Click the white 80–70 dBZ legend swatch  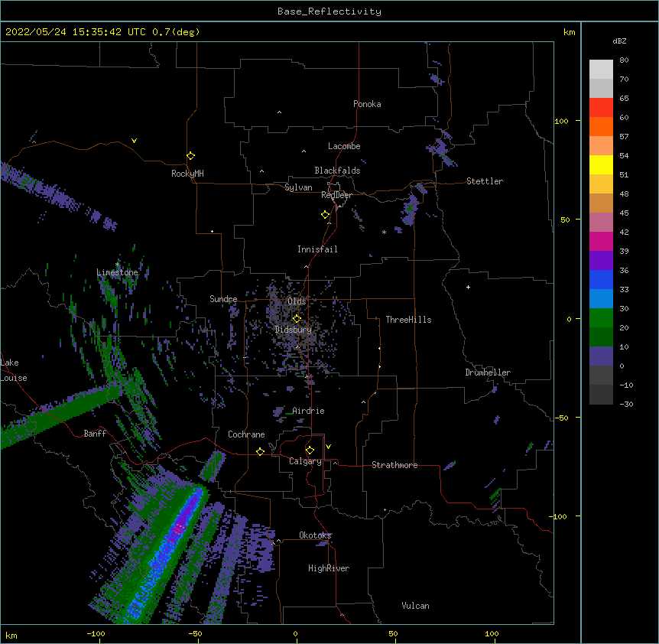click(x=601, y=70)
